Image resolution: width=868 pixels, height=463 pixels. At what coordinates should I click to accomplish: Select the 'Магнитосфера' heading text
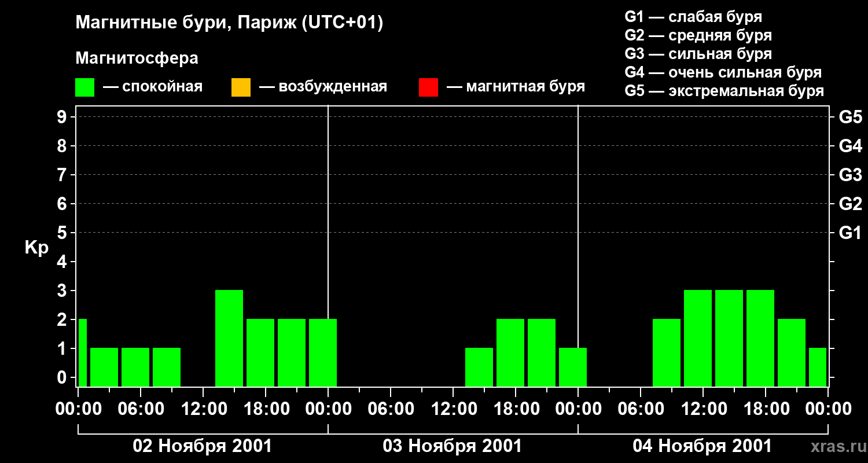tap(137, 58)
